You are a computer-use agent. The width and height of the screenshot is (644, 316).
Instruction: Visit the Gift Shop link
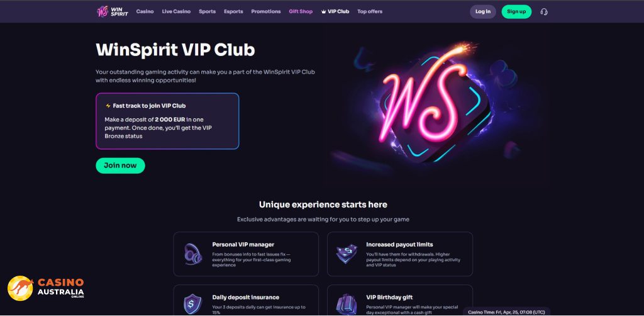(301, 11)
